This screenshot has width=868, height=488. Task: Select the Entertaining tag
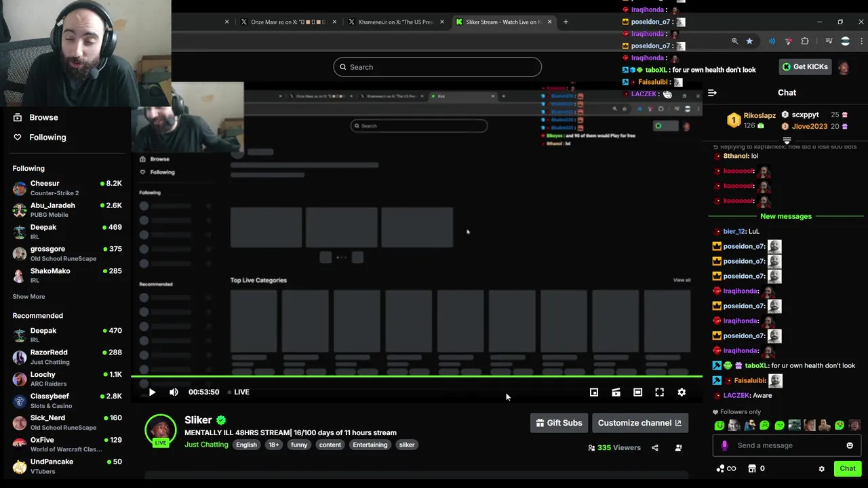pyautogui.click(x=370, y=445)
